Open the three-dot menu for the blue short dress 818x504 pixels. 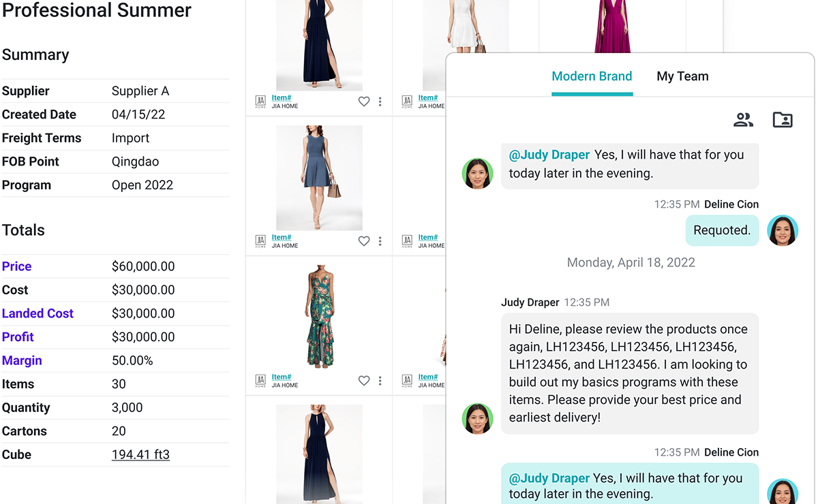click(380, 241)
